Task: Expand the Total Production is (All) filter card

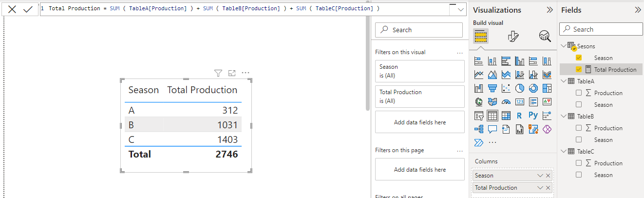Action: [420, 97]
